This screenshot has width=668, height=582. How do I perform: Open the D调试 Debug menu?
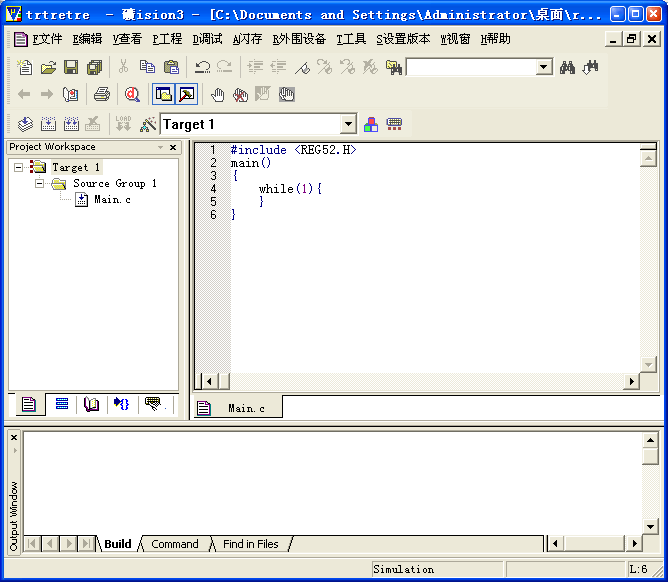[207, 39]
